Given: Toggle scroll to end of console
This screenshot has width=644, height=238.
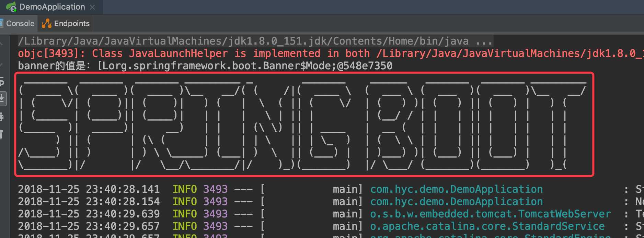Looking at the screenshot, I should (2, 98).
